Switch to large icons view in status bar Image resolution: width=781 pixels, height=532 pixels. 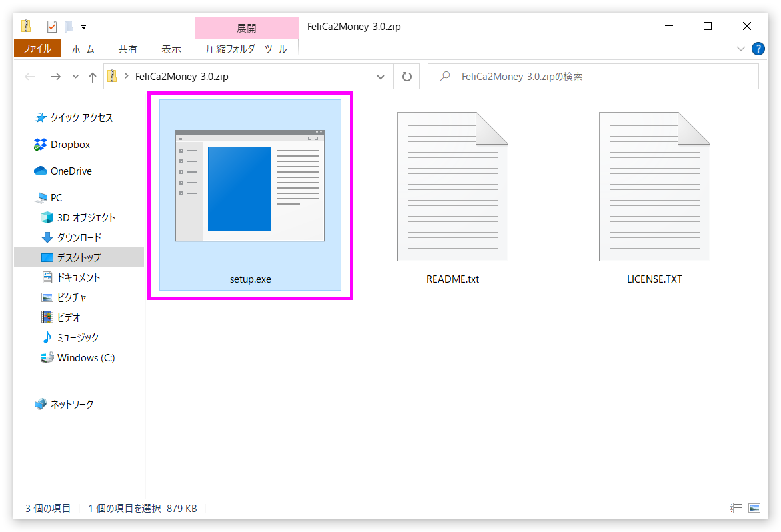754,508
